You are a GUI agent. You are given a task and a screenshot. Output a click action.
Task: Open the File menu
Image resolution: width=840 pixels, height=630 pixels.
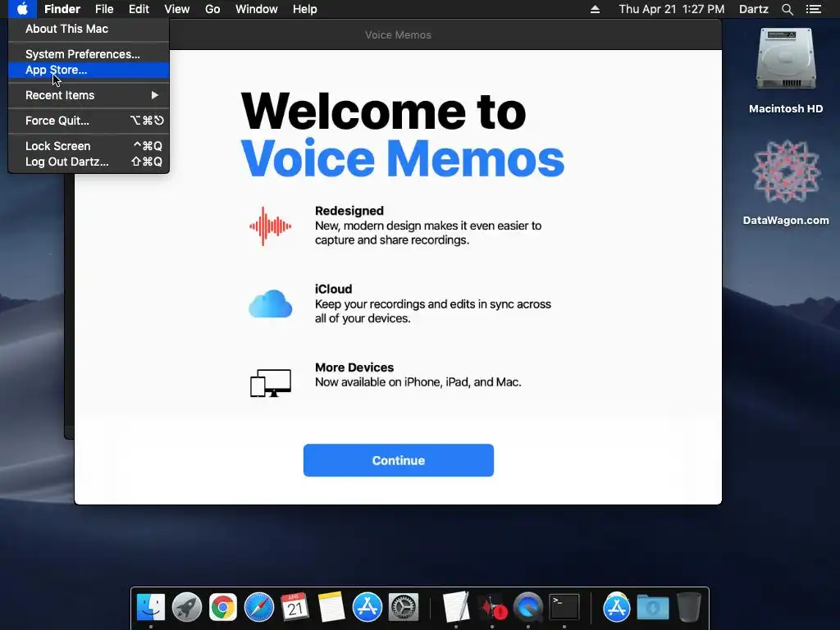[104, 9]
